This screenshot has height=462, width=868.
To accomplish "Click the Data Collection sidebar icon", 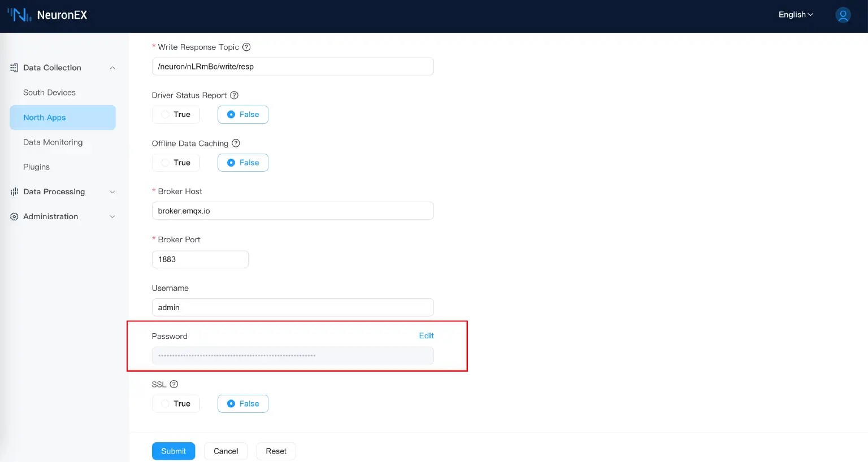I will pos(14,67).
